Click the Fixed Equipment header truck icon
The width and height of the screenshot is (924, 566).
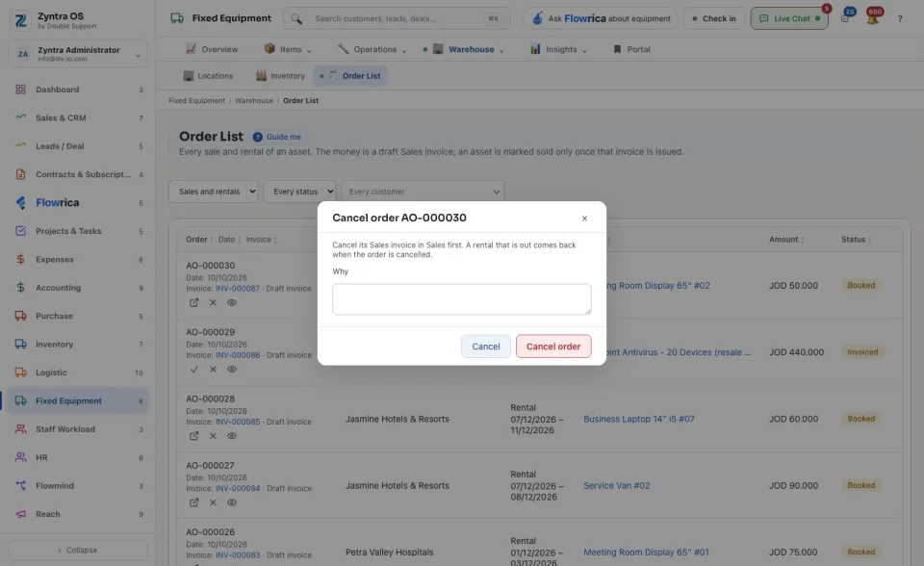pyautogui.click(x=177, y=18)
